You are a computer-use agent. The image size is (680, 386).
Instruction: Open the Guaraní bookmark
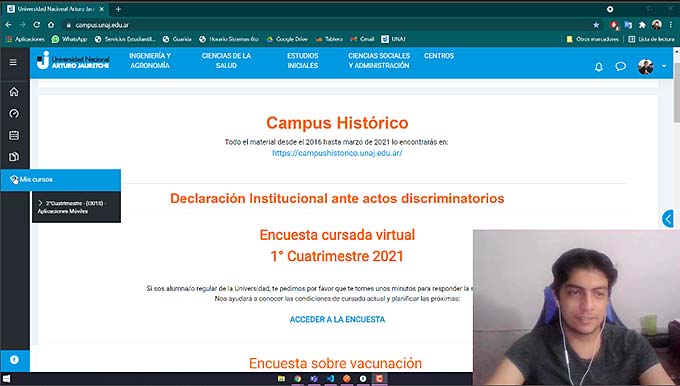coord(177,39)
